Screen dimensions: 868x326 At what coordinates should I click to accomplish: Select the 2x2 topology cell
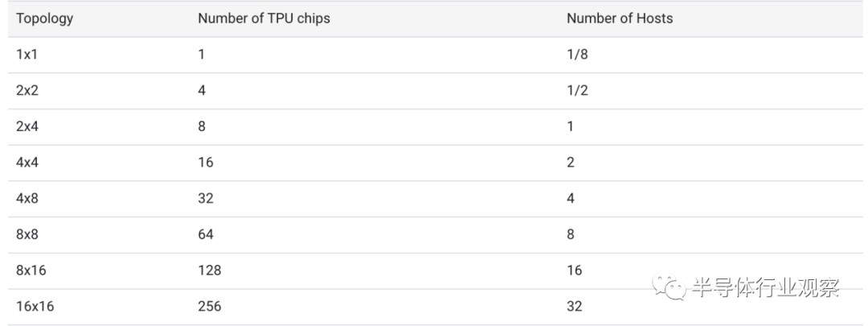point(27,90)
